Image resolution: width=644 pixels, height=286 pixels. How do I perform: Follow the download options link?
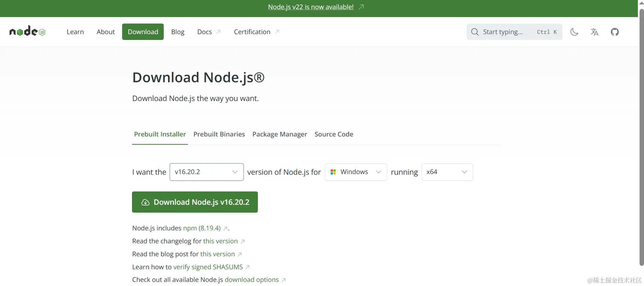(x=252, y=280)
